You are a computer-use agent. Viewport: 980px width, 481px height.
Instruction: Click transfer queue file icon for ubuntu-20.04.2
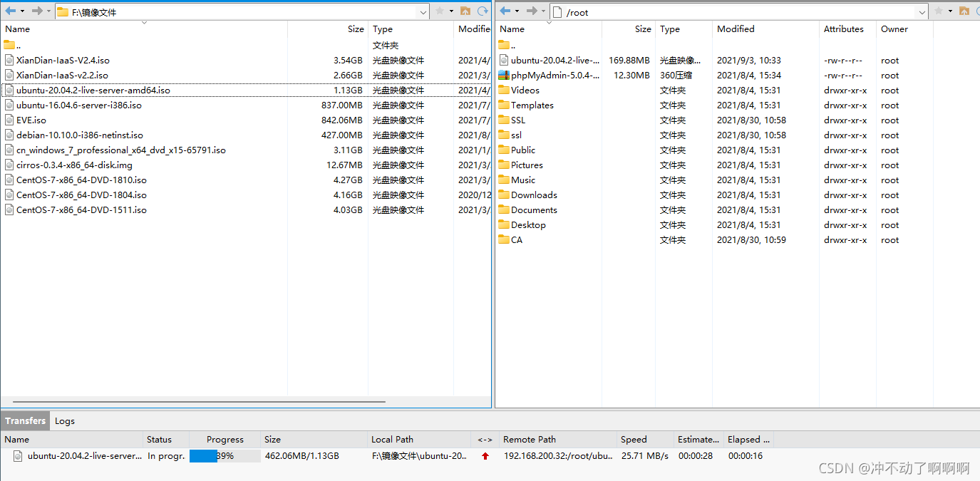click(x=19, y=456)
